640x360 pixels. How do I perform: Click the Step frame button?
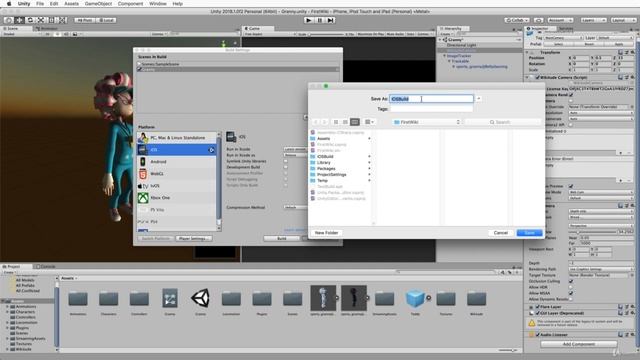click(x=331, y=20)
